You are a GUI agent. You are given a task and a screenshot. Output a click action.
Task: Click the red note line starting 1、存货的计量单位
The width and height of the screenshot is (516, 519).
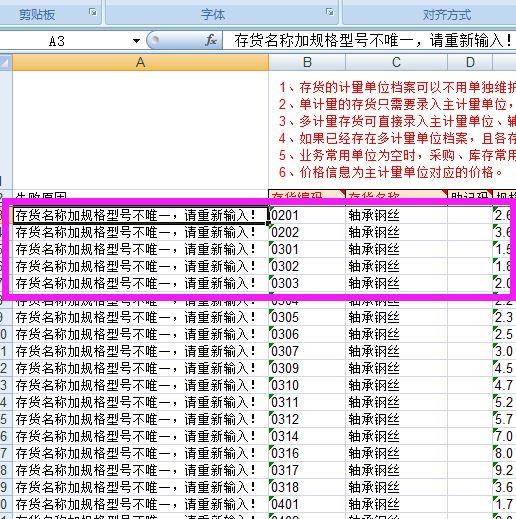(397, 87)
